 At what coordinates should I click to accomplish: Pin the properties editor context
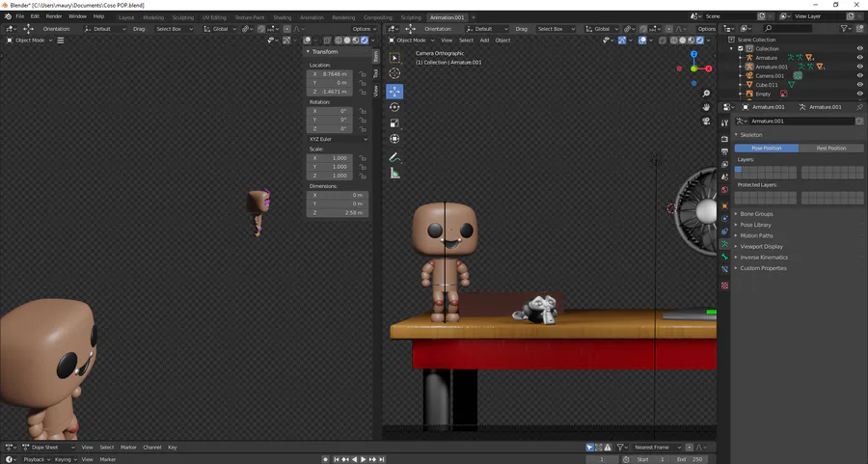(x=859, y=107)
